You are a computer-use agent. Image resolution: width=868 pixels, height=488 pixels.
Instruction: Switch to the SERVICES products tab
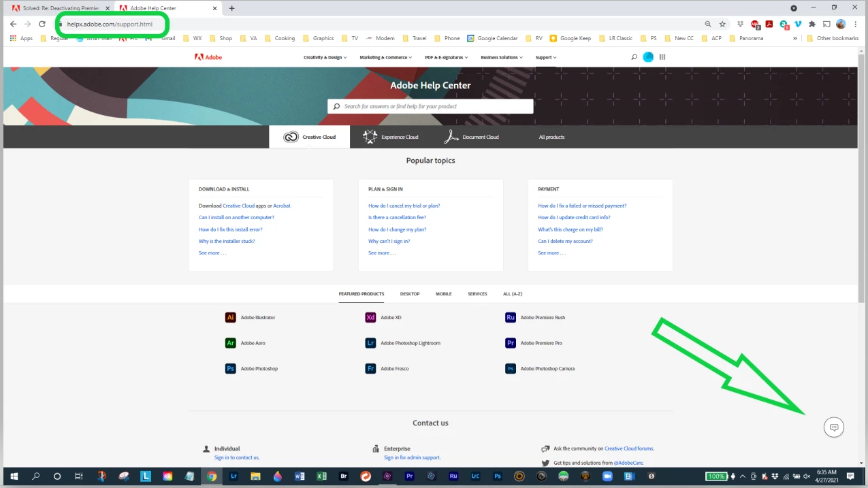click(477, 294)
